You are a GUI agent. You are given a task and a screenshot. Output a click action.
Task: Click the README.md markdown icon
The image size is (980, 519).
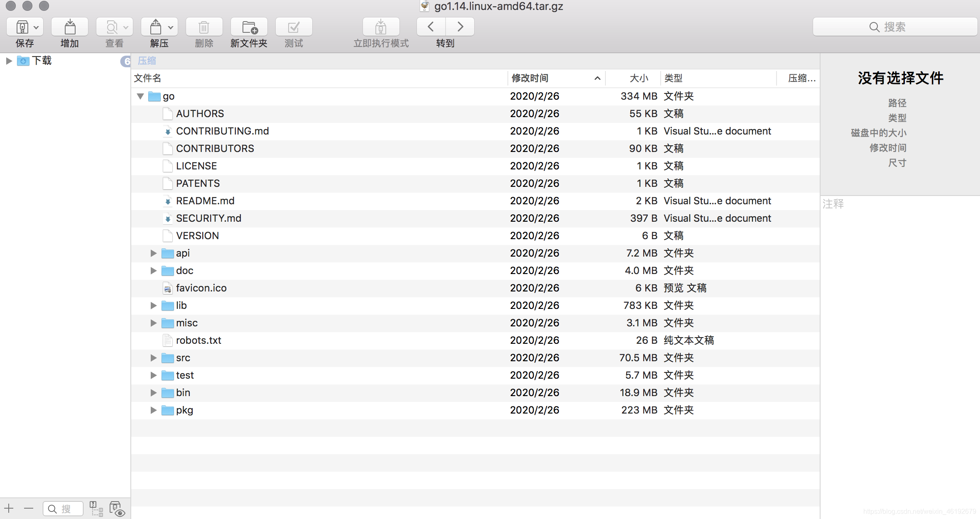(x=168, y=201)
